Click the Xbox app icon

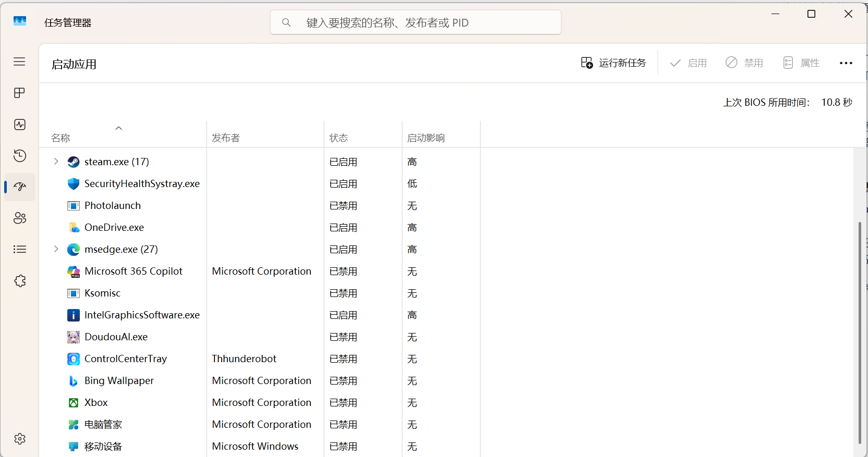pos(74,403)
